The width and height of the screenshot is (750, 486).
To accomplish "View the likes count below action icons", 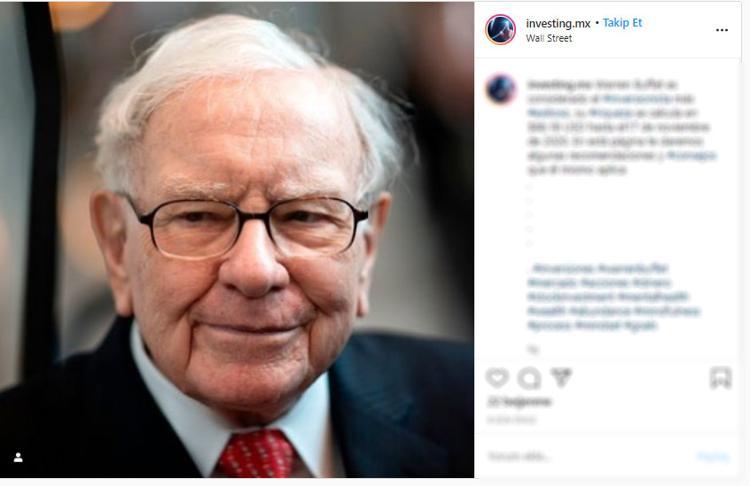I will click(x=518, y=402).
